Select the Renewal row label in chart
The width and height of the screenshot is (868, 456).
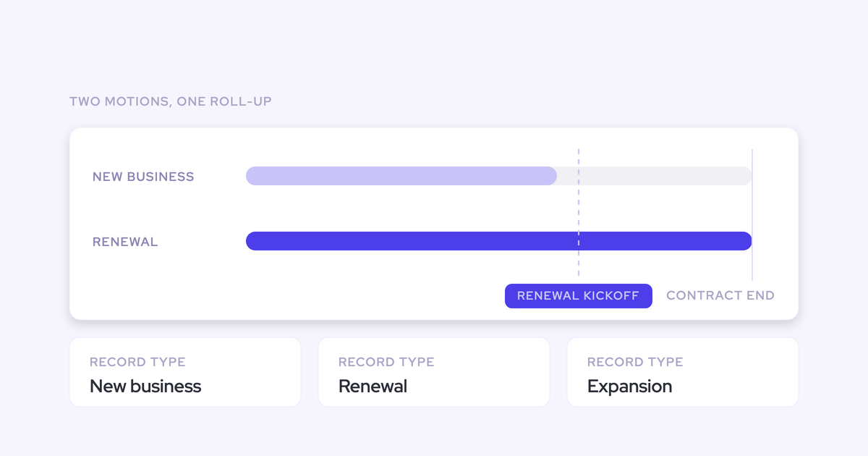[x=125, y=242]
